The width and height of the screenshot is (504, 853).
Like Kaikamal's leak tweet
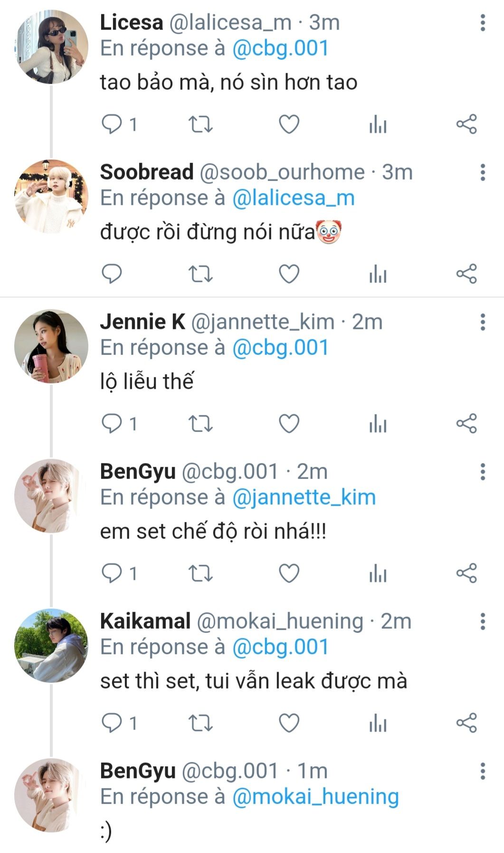tap(289, 723)
